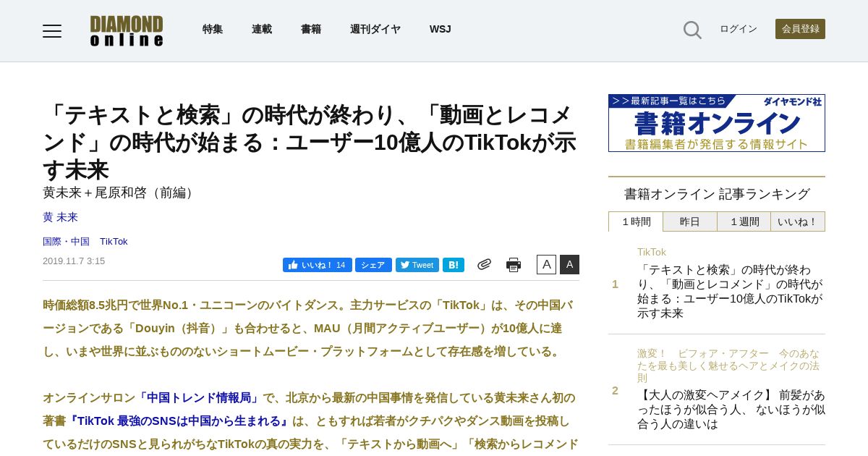Select the 1時間 ranking tab

pyautogui.click(x=636, y=221)
